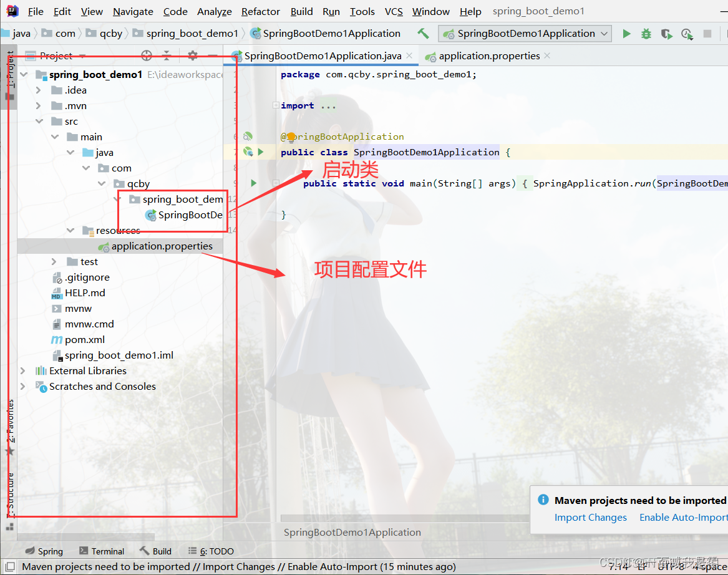Run with Coverage icon in toolbar
The height and width of the screenshot is (575, 728).
[x=666, y=34]
